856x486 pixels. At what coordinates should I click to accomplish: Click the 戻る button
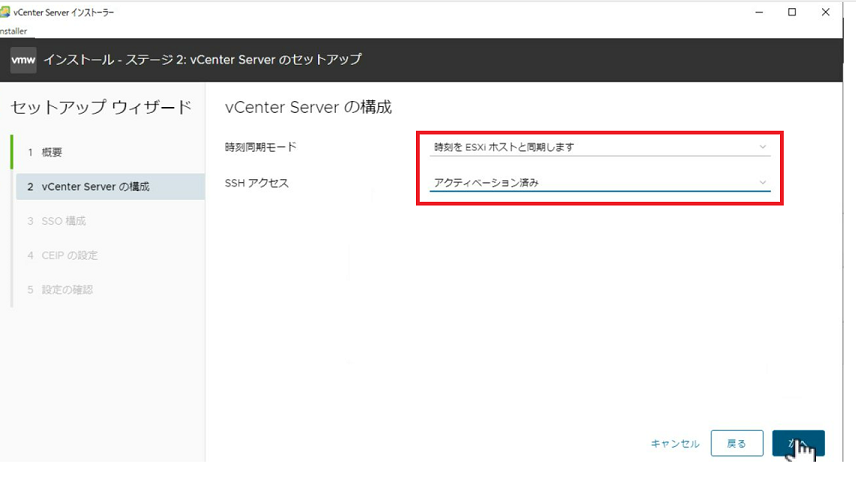(737, 443)
